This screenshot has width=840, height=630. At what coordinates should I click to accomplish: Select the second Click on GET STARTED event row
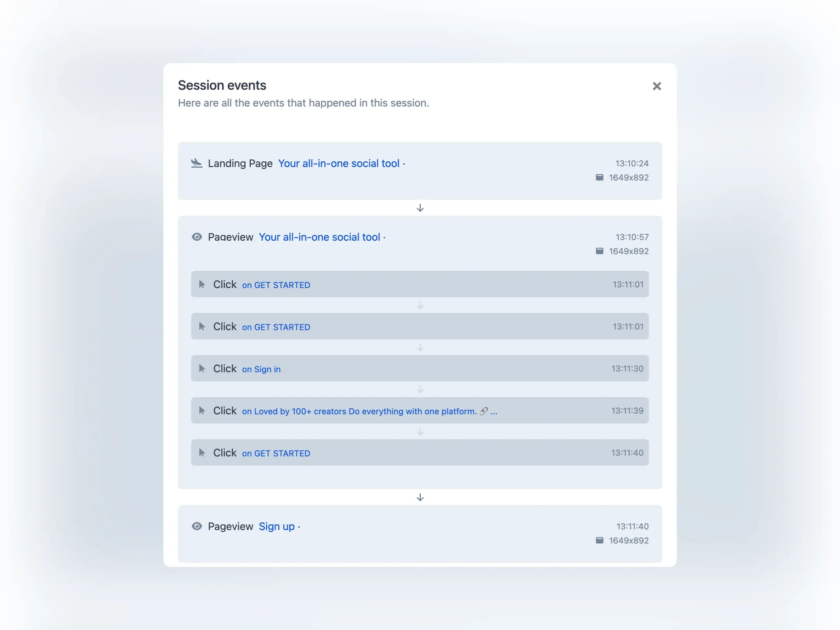click(420, 326)
